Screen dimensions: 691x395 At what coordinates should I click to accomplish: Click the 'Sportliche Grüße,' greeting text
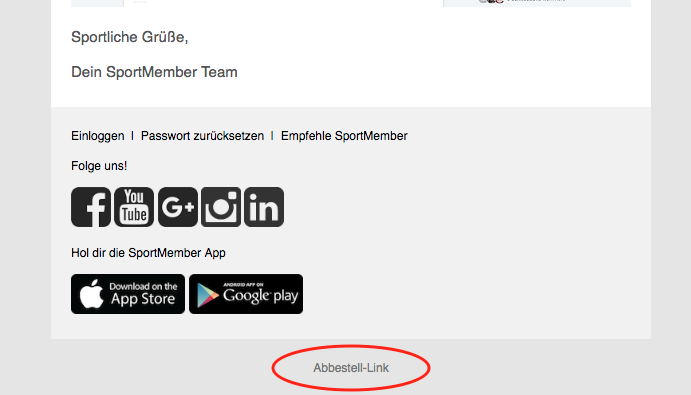click(130, 37)
